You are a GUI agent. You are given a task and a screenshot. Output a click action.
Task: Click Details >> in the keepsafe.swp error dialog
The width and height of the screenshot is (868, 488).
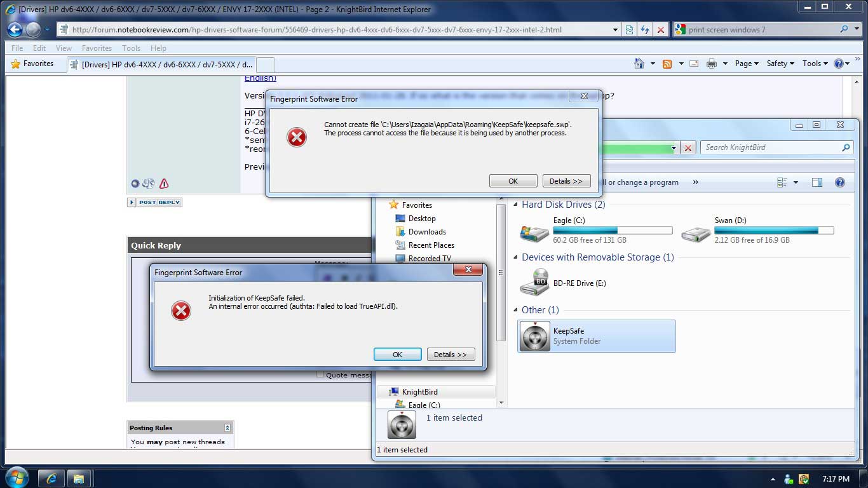click(x=566, y=181)
